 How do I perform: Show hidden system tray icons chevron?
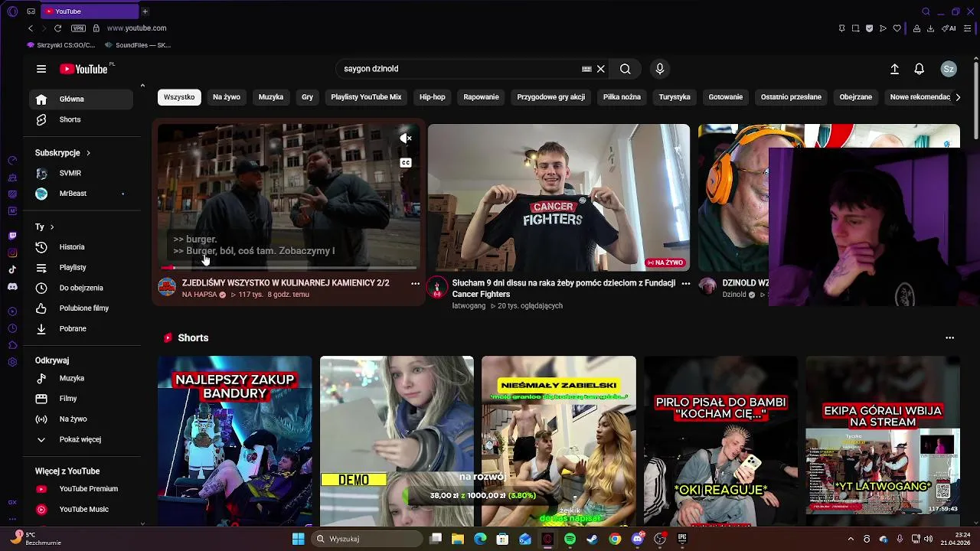[851, 539]
